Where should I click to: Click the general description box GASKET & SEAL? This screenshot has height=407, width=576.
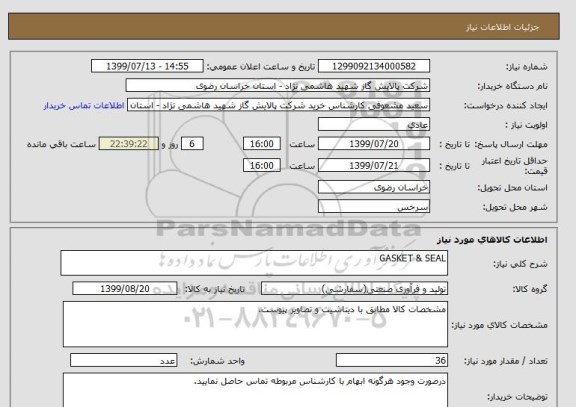click(254, 263)
